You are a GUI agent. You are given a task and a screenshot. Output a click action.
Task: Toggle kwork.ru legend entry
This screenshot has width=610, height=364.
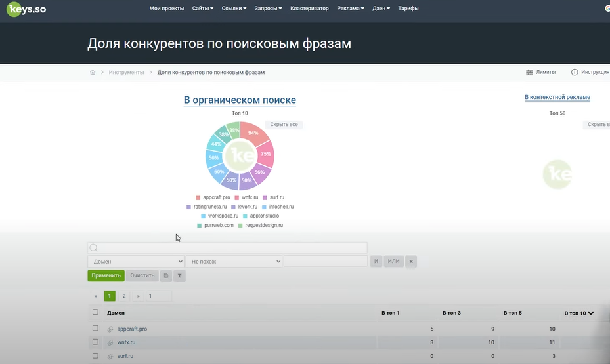[244, 207]
